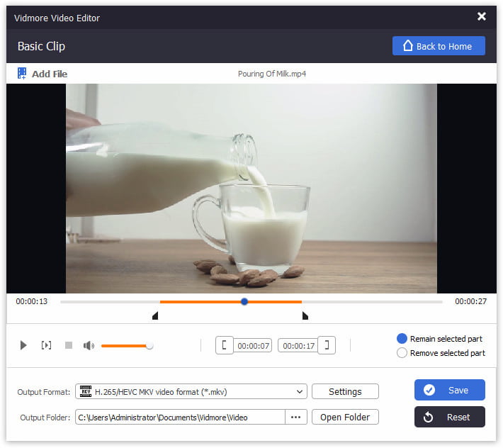Viewport: 503px width, 448px height.
Task: Click the blue timeline playhead
Action: click(x=244, y=301)
